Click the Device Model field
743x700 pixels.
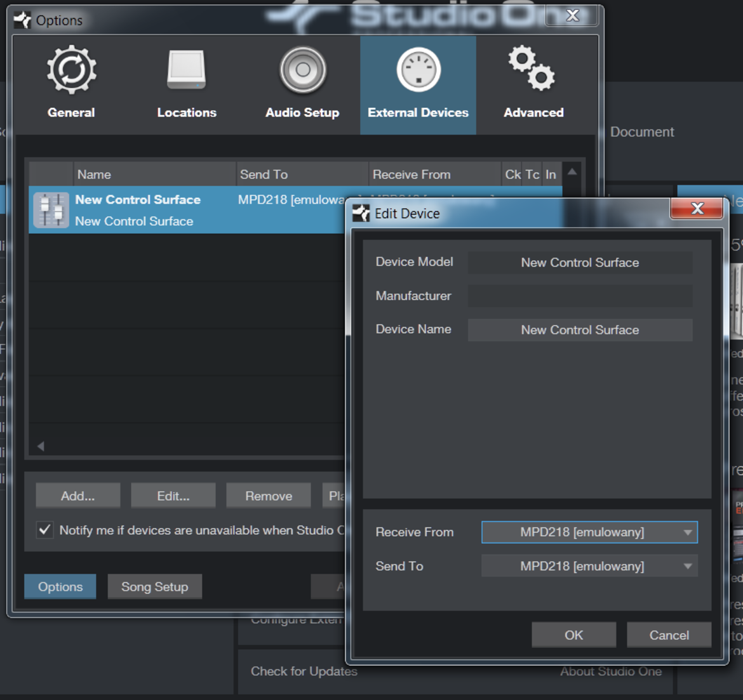coord(580,262)
